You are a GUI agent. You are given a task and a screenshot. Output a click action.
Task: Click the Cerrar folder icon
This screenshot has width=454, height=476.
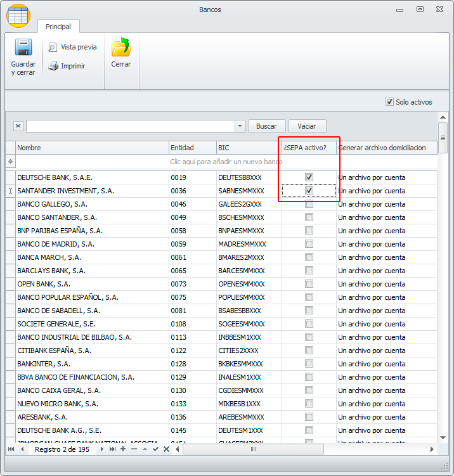120,48
